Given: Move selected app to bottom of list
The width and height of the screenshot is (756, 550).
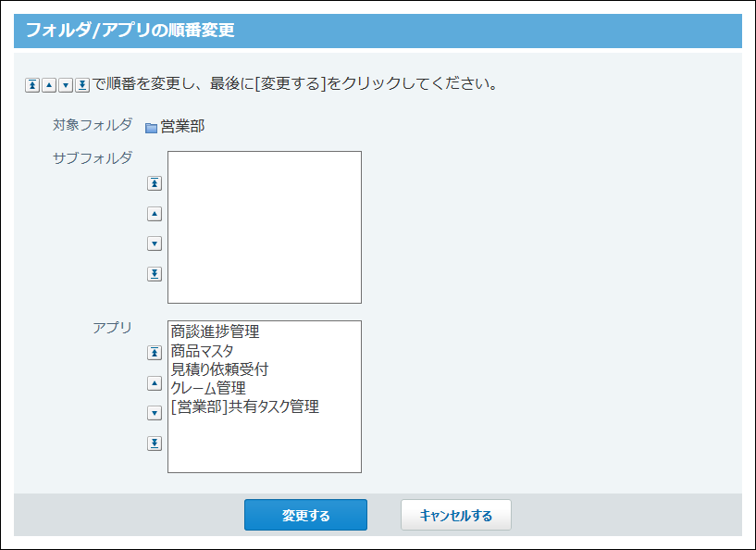Looking at the screenshot, I should (x=155, y=444).
